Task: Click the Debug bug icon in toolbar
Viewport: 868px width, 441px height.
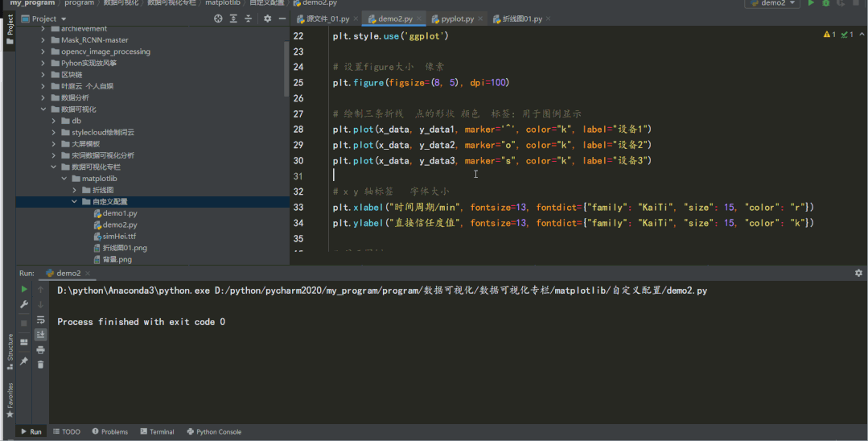Action: coord(826,2)
